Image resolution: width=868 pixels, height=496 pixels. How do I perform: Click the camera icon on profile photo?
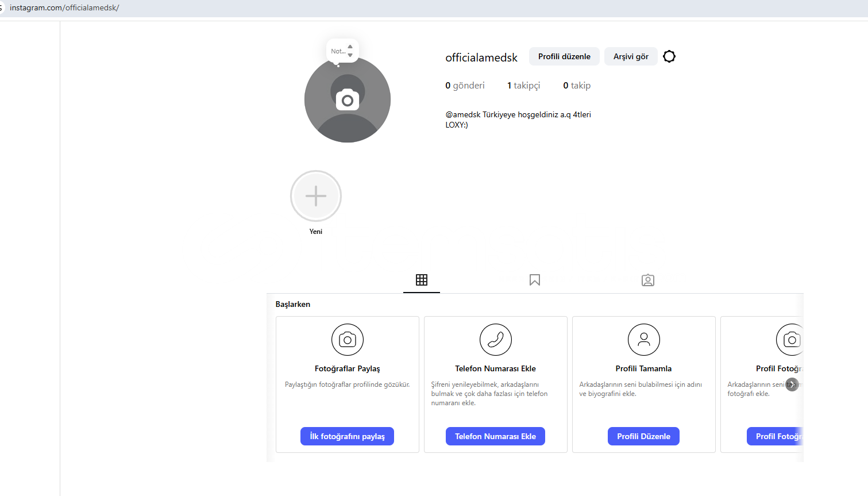[x=348, y=100]
